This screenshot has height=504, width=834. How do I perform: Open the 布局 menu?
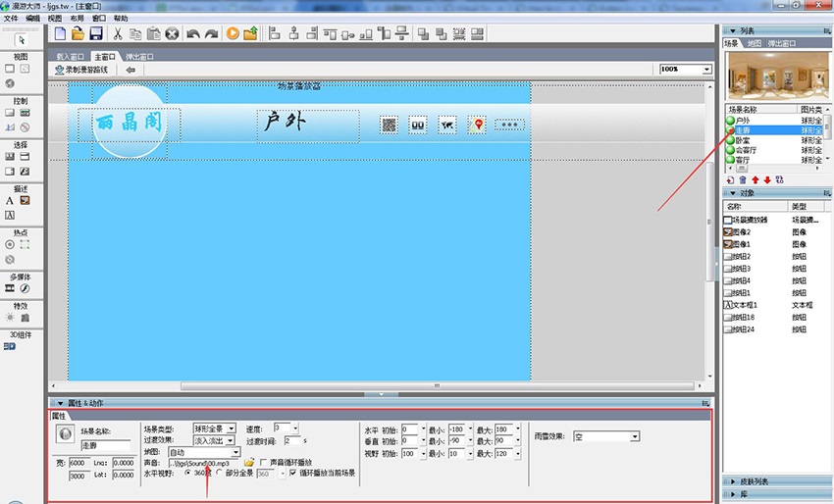[x=77, y=18]
